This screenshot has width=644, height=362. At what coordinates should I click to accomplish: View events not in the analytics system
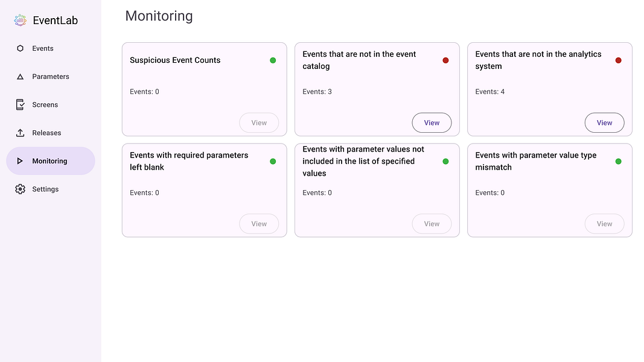click(604, 122)
